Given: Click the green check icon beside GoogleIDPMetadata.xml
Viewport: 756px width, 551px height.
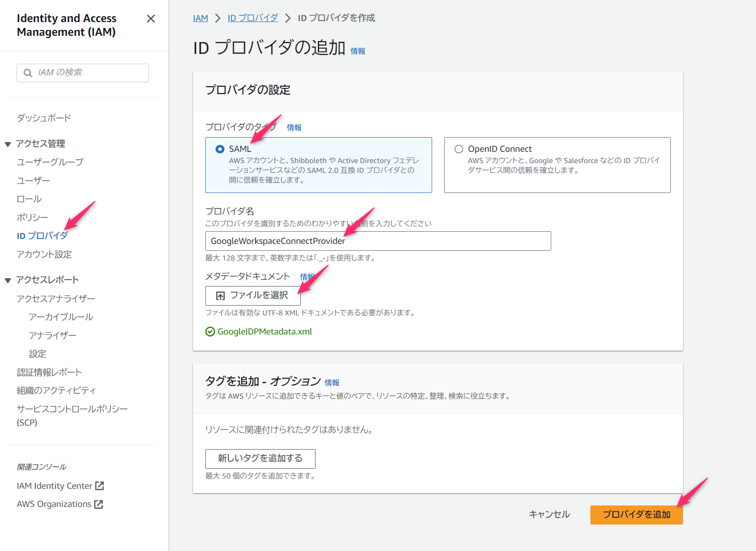Looking at the screenshot, I should click(210, 332).
